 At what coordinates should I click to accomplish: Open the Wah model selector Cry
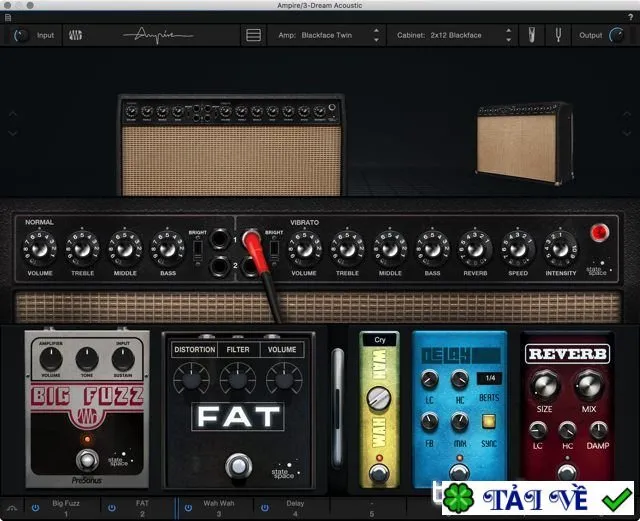[x=380, y=340]
